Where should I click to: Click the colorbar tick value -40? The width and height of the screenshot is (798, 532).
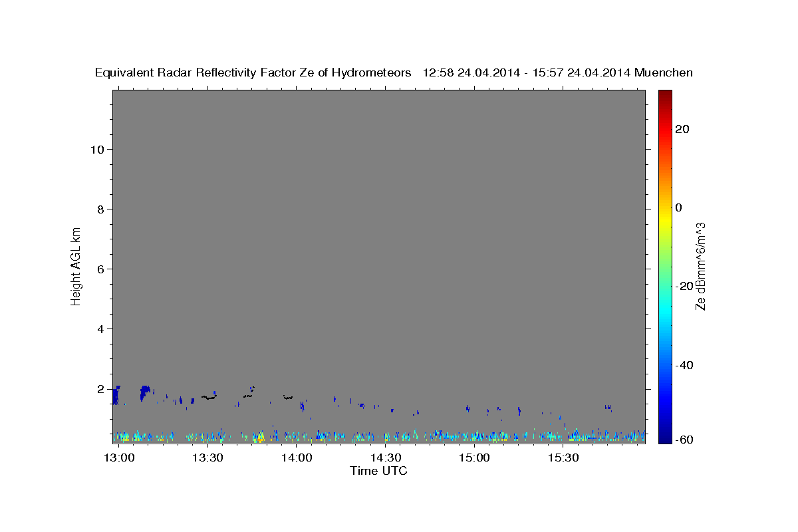coord(685,365)
